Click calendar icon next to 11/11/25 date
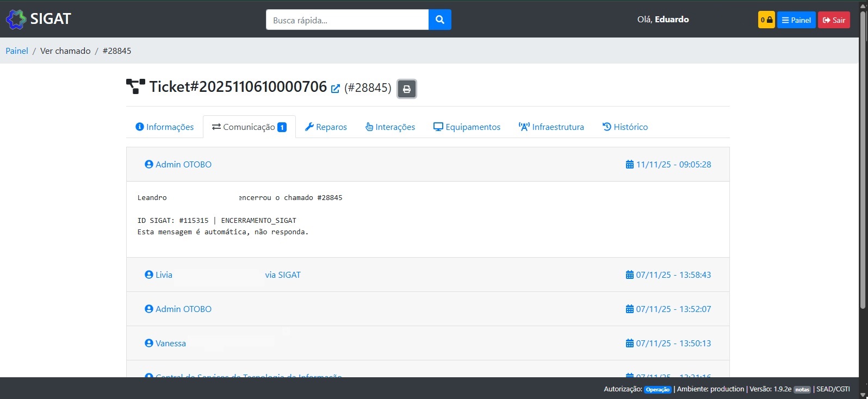Image resolution: width=868 pixels, height=399 pixels. pyautogui.click(x=629, y=164)
